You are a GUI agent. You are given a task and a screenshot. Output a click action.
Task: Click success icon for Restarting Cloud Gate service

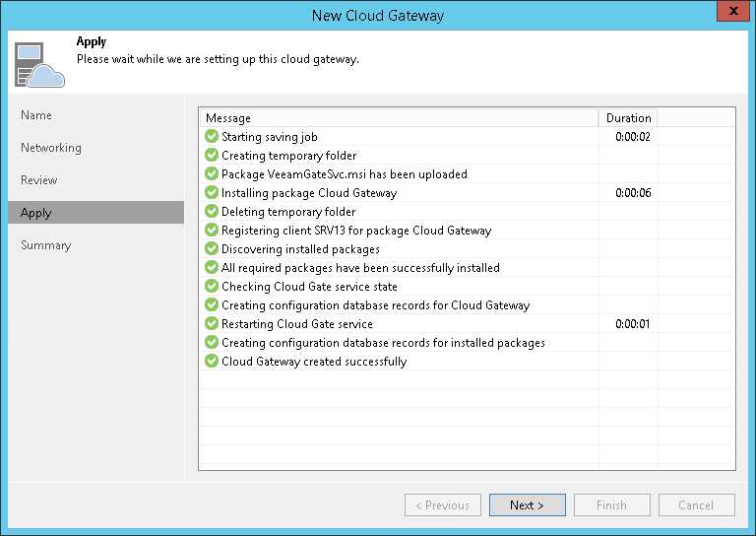(x=212, y=324)
